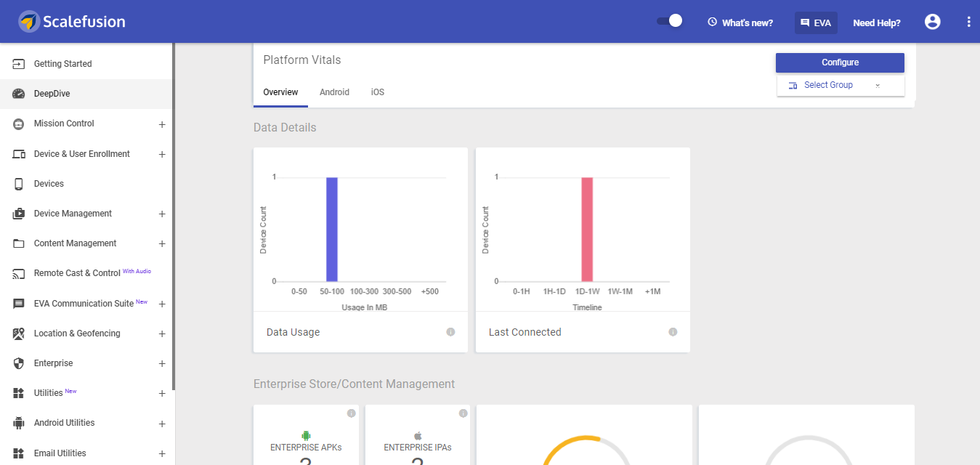
Task: Open What's new? link
Action: coord(740,23)
